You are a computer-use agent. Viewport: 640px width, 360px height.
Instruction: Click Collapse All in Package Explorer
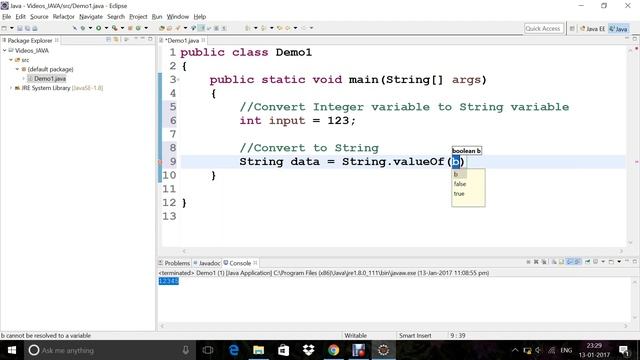pyautogui.click(x=108, y=40)
